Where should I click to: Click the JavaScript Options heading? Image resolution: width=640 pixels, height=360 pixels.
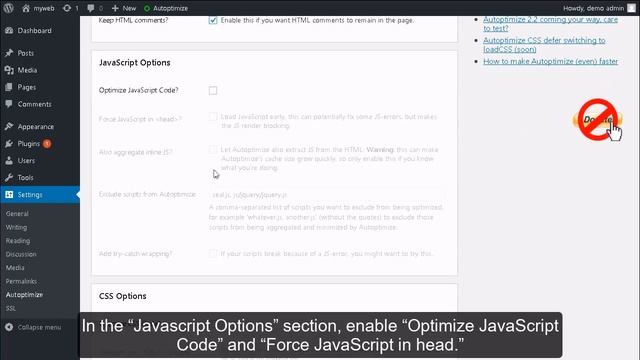(135, 62)
